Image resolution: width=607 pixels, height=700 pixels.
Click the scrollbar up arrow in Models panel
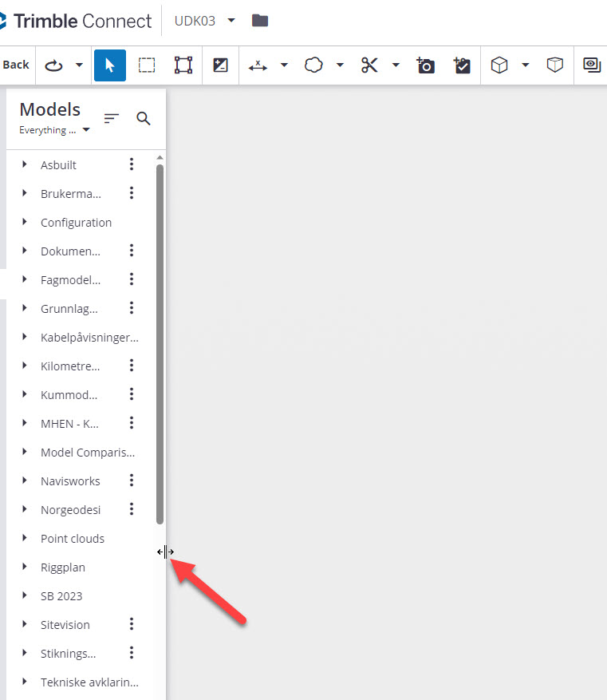(x=160, y=157)
